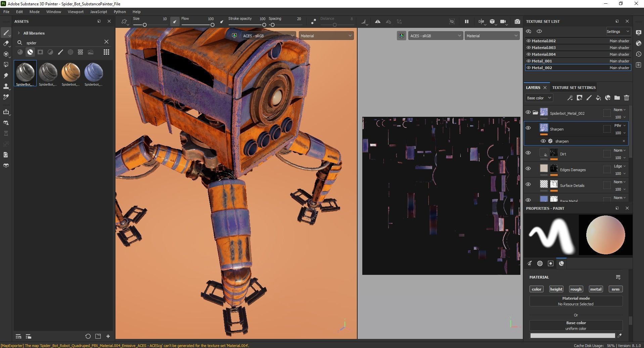Viewport: 644px width, 348px height.
Task: Click the Material mode No Resource Selected button
Action: (576, 301)
